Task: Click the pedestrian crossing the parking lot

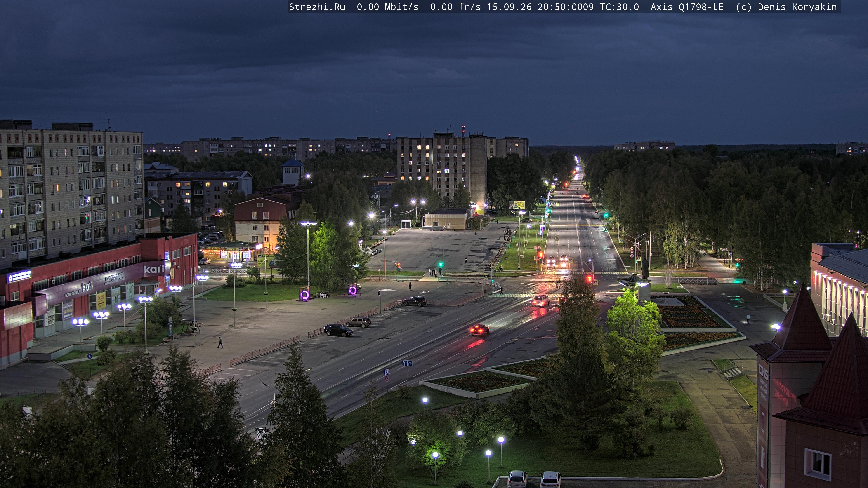Action: (220, 343)
